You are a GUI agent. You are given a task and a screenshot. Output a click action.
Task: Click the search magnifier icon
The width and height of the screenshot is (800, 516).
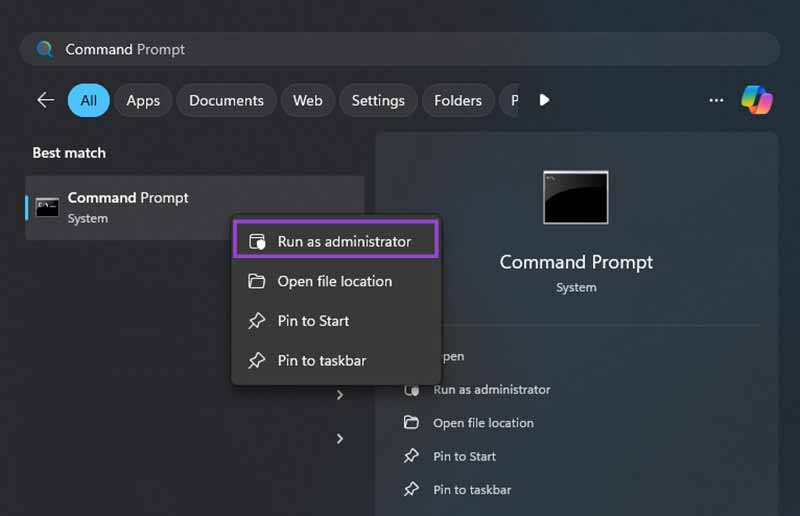point(45,49)
